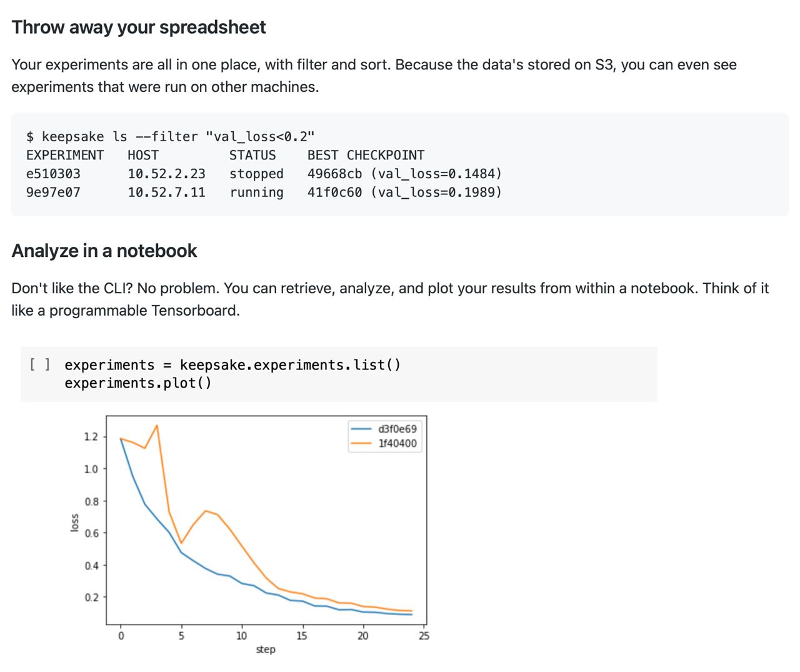Click host address 10.52.2.23
800x672 pixels.
point(166,174)
